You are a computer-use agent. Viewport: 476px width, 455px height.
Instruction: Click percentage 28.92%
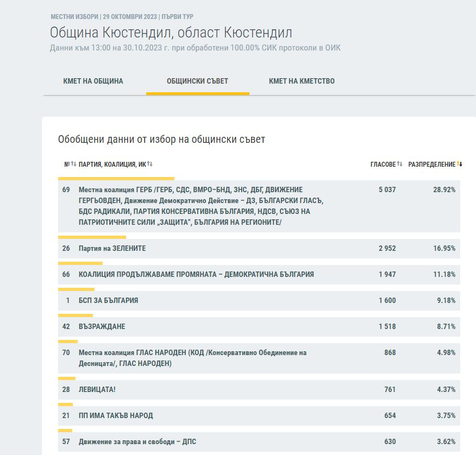pyautogui.click(x=444, y=189)
